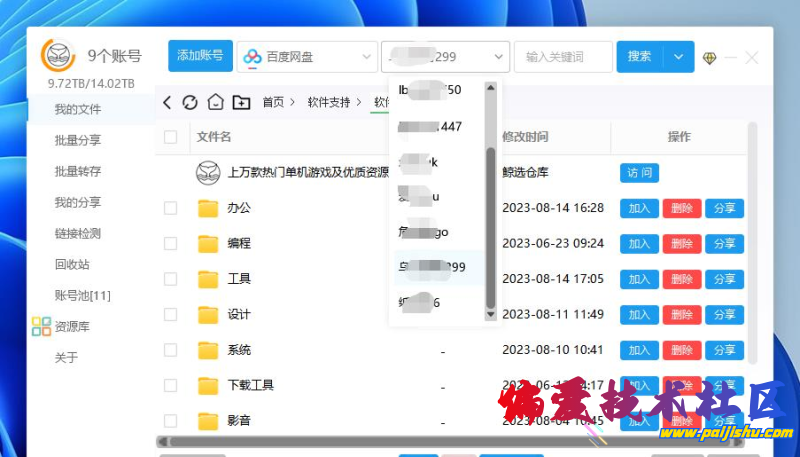Open 回收站 from the sidebar
800x457 pixels.
72,264
